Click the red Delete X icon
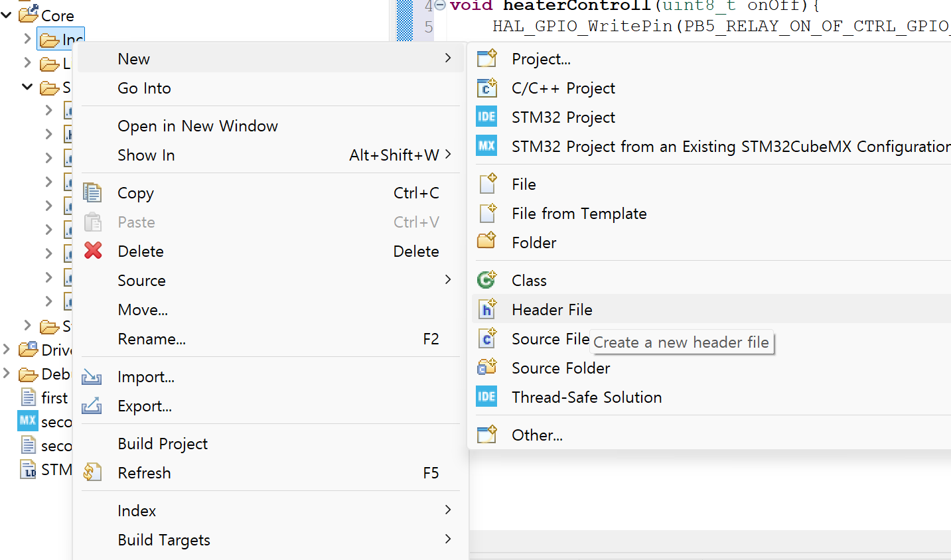The image size is (951, 560). tap(93, 251)
